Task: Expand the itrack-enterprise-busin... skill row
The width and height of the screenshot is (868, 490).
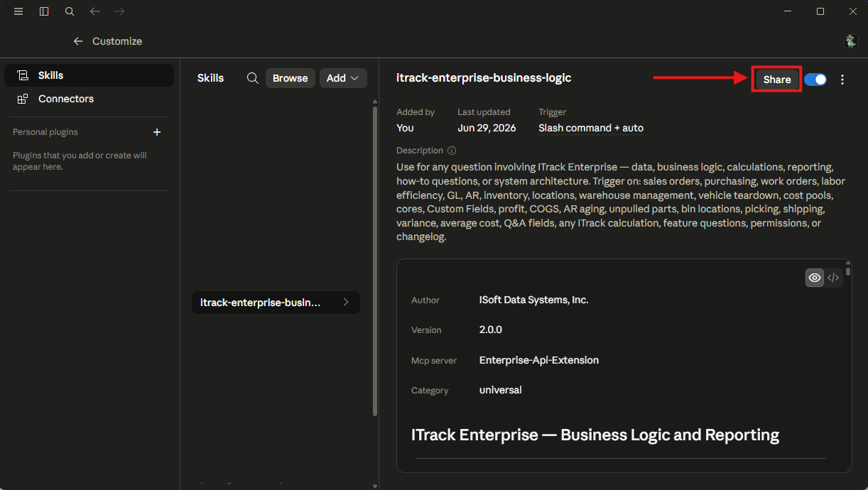Action: click(276, 303)
